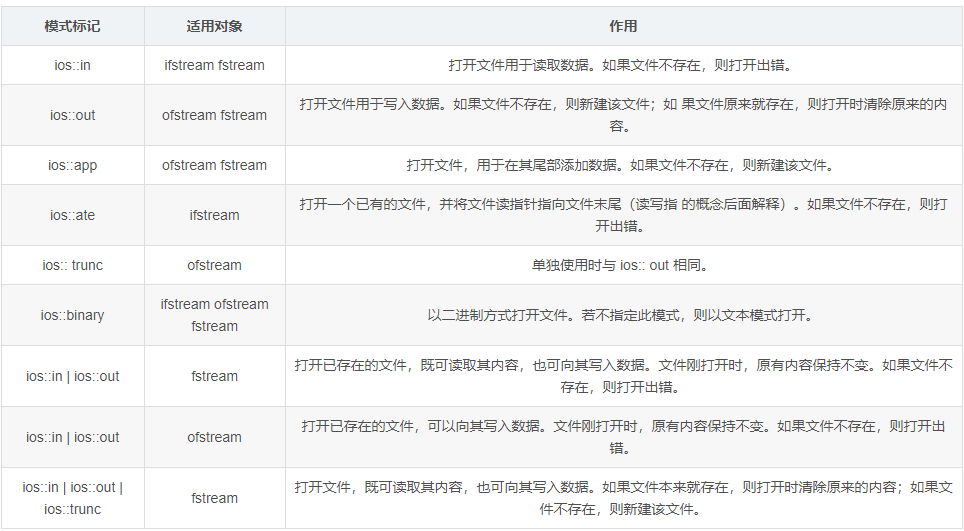Click description 以二进制方式打开文件

(x=623, y=315)
